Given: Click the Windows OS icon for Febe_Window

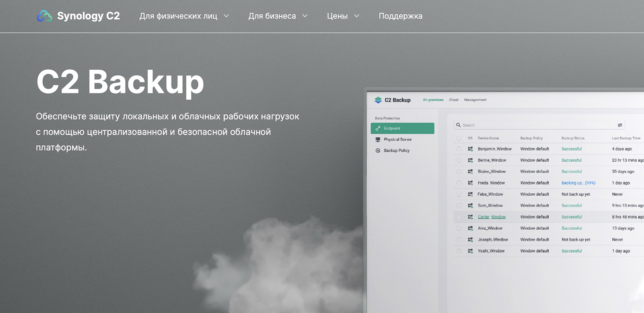Looking at the screenshot, I should [470, 194].
